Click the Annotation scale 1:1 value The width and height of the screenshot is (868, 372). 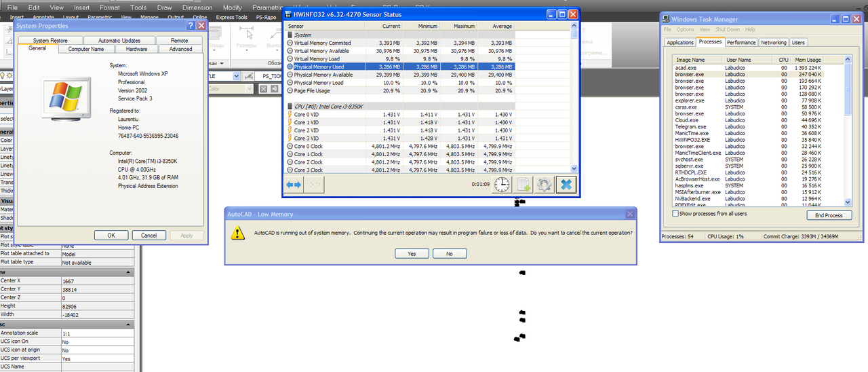coord(97,333)
